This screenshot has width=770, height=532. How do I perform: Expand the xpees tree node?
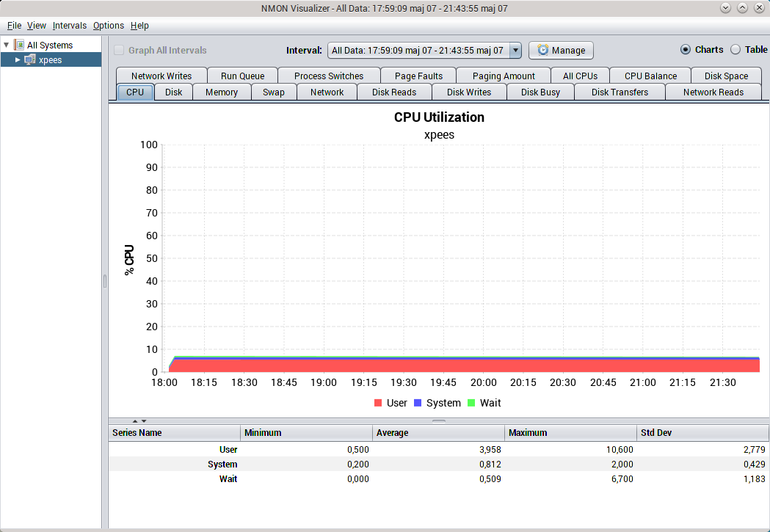coord(18,60)
